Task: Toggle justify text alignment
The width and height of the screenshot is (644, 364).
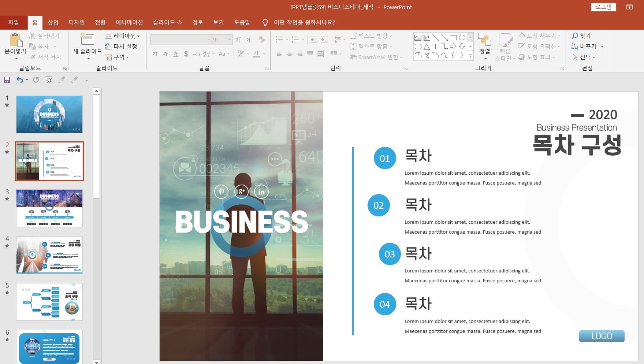Action: click(310, 54)
